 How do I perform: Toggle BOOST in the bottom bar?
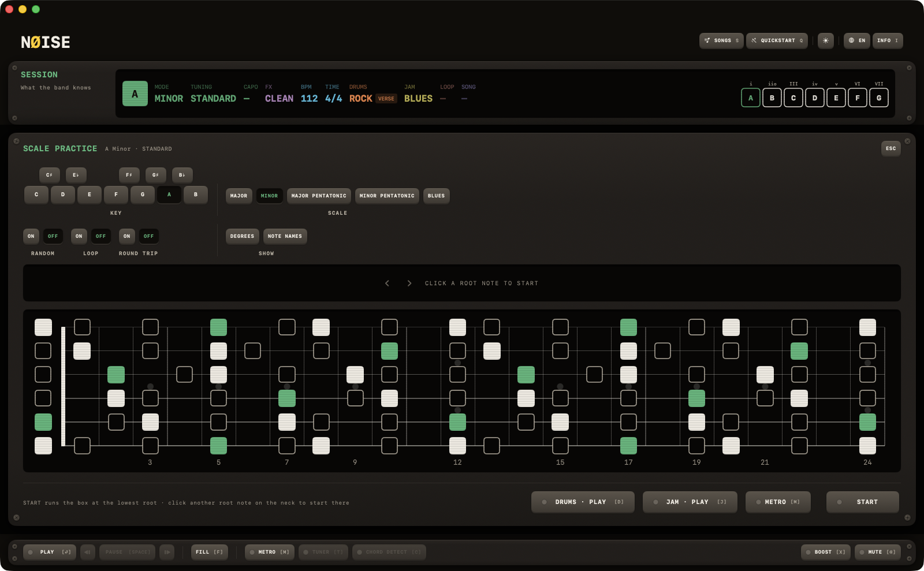826,552
